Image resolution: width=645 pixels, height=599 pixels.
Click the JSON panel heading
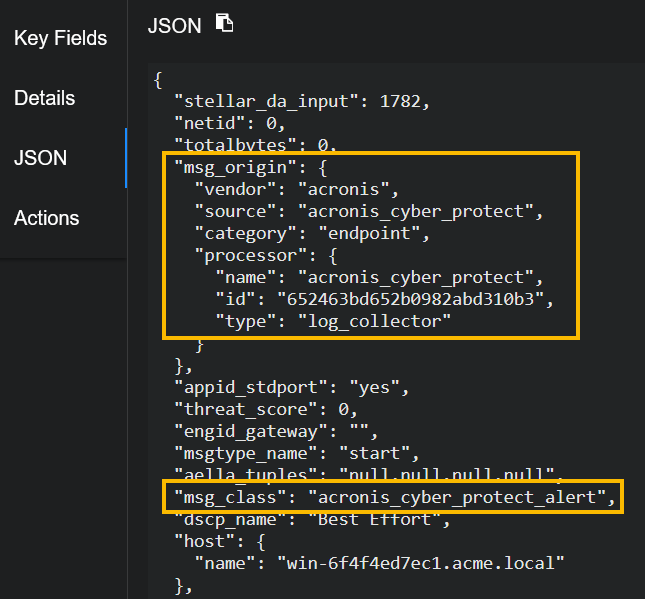click(x=173, y=26)
